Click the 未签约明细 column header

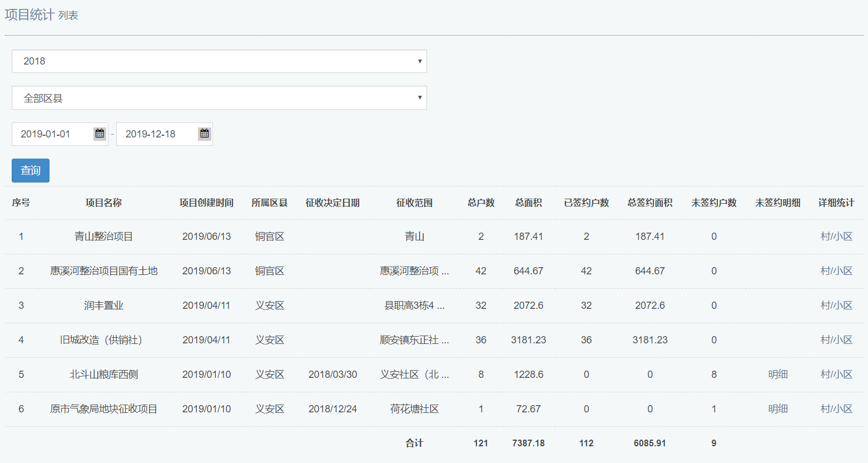[x=778, y=203]
